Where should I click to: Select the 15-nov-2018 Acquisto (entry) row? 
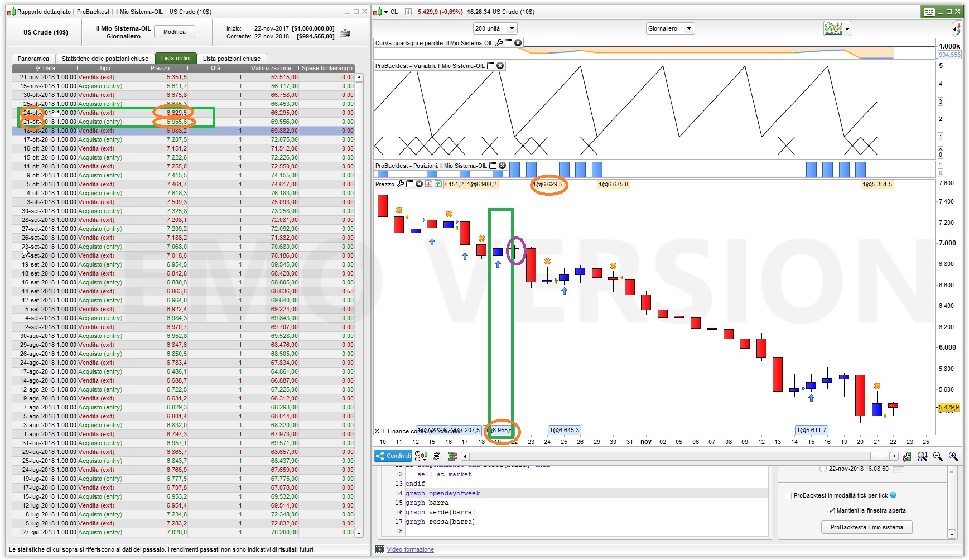pyautogui.click(x=184, y=86)
